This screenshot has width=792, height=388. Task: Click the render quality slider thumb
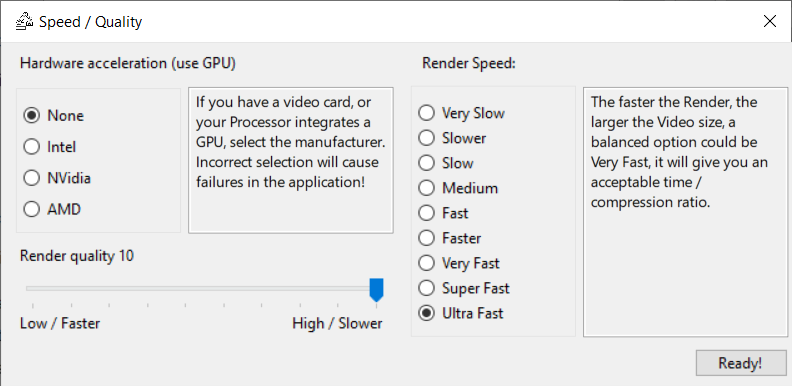[376, 290]
